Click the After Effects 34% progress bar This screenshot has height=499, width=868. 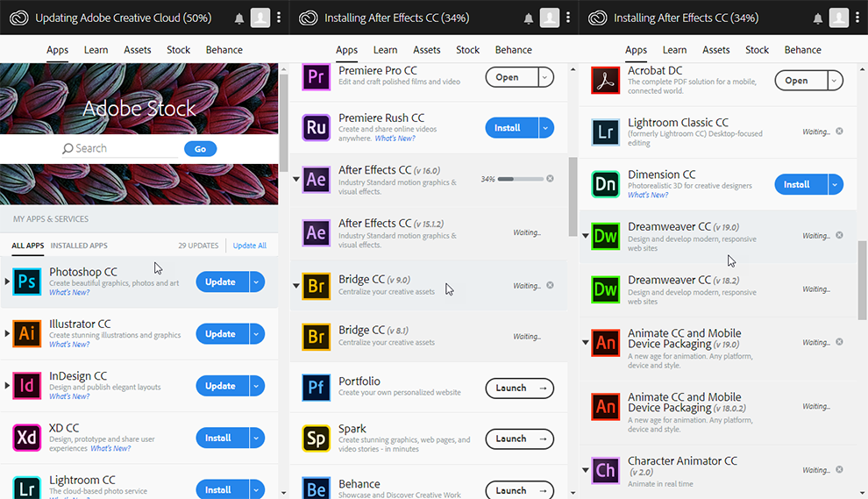[x=519, y=179]
